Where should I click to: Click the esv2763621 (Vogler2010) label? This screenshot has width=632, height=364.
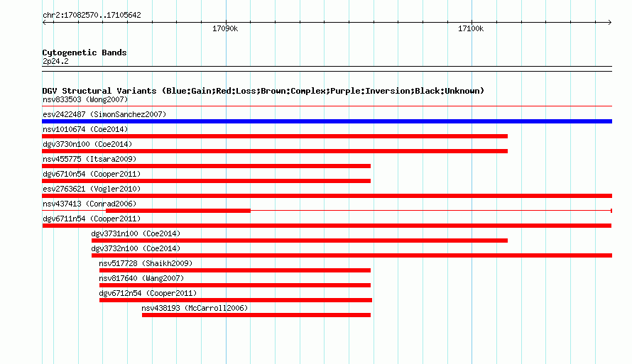pyautogui.click(x=92, y=189)
